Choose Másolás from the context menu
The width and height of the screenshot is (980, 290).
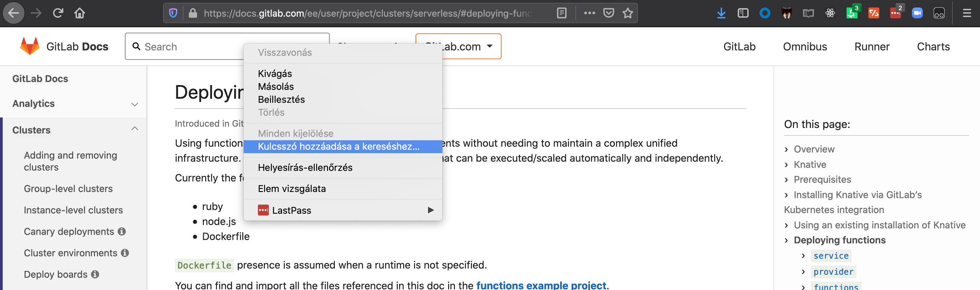coord(276,86)
